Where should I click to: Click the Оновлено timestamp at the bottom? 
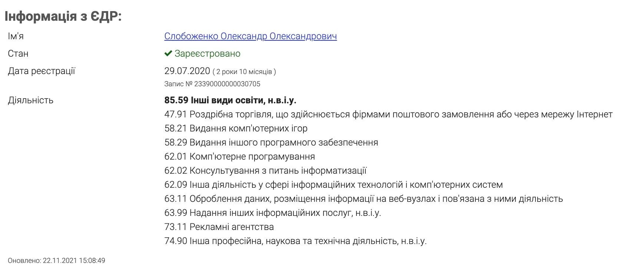[x=56, y=261]
